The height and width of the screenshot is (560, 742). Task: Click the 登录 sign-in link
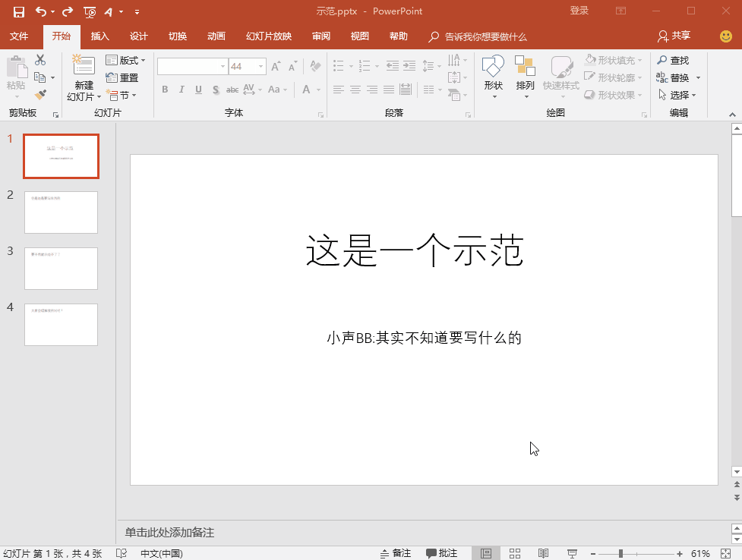tap(579, 11)
